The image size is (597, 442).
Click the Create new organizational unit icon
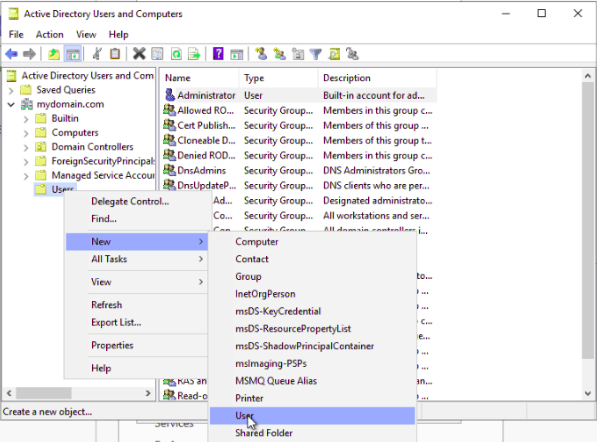click(298, 54)
